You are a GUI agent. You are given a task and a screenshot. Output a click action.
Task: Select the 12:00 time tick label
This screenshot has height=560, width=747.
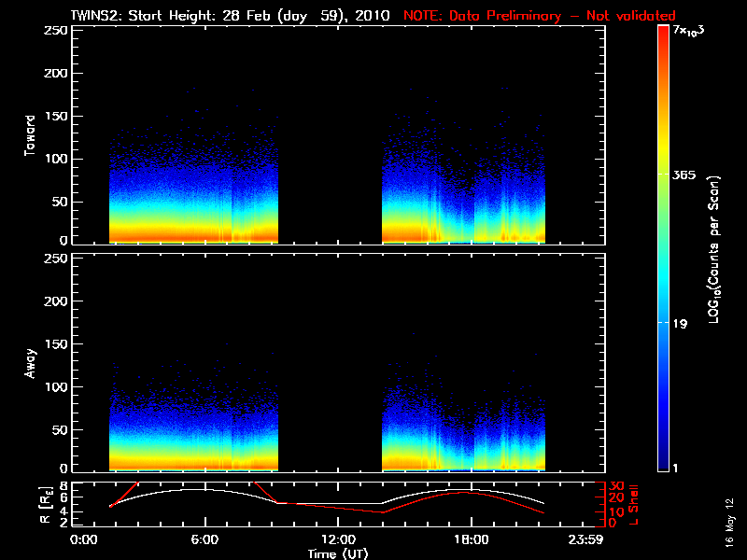click(x=337, y=539)
